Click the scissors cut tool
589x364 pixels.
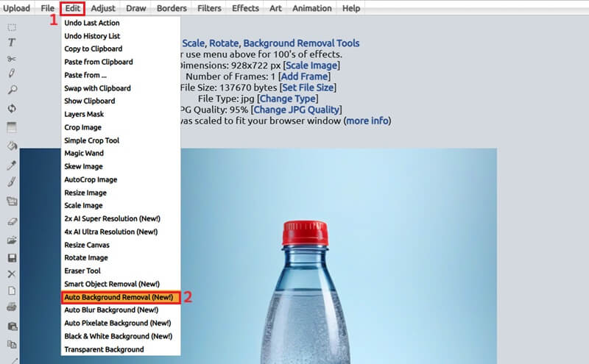12,59
